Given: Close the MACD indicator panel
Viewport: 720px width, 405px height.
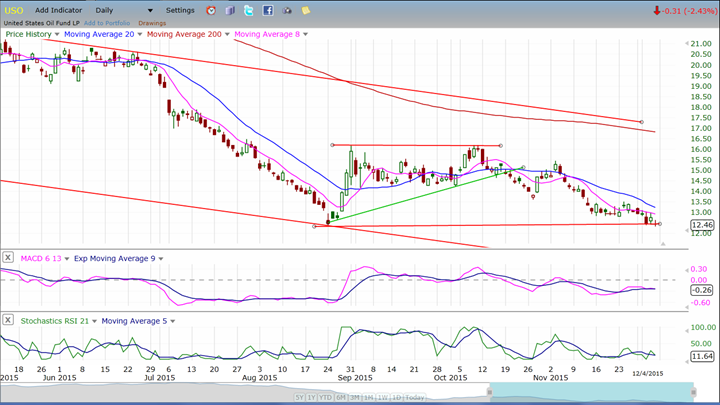Looking at the screenshot, I should [x=8, y=257].
